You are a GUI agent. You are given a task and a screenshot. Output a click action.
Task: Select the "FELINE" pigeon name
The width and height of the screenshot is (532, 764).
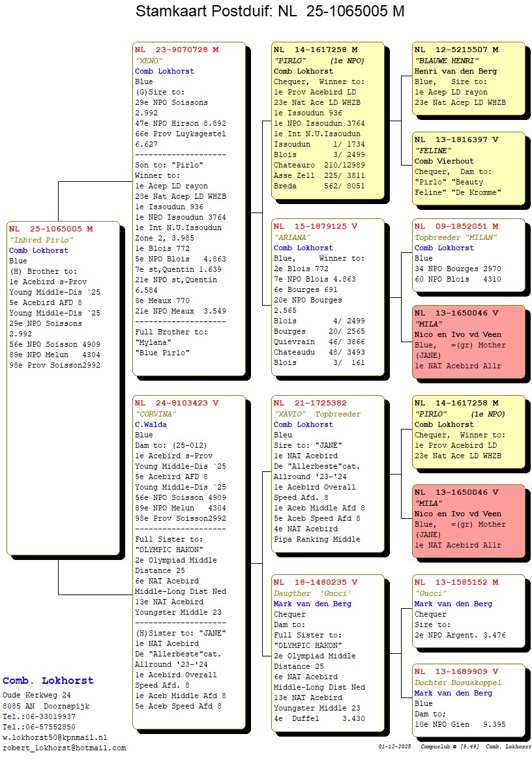point(433,151)
